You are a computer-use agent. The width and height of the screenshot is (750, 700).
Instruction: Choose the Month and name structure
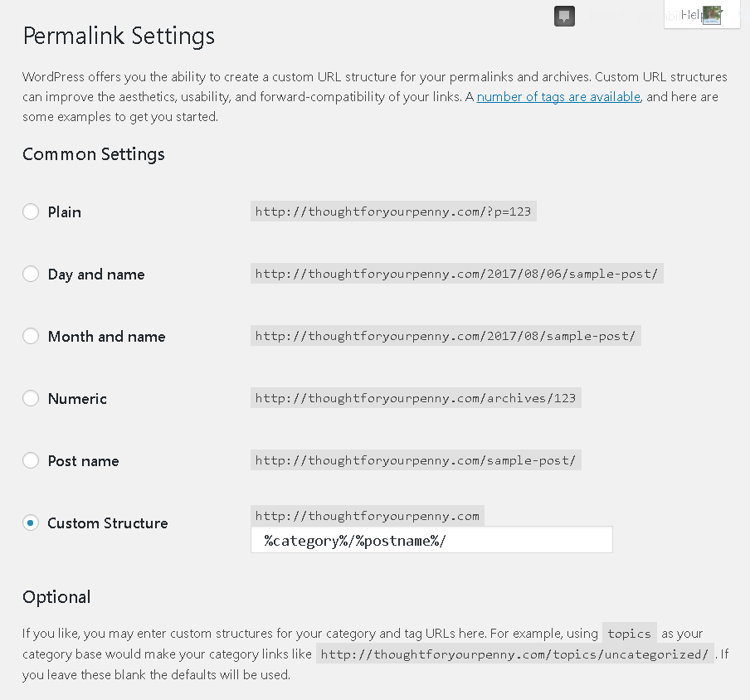[x=31, y=336]
